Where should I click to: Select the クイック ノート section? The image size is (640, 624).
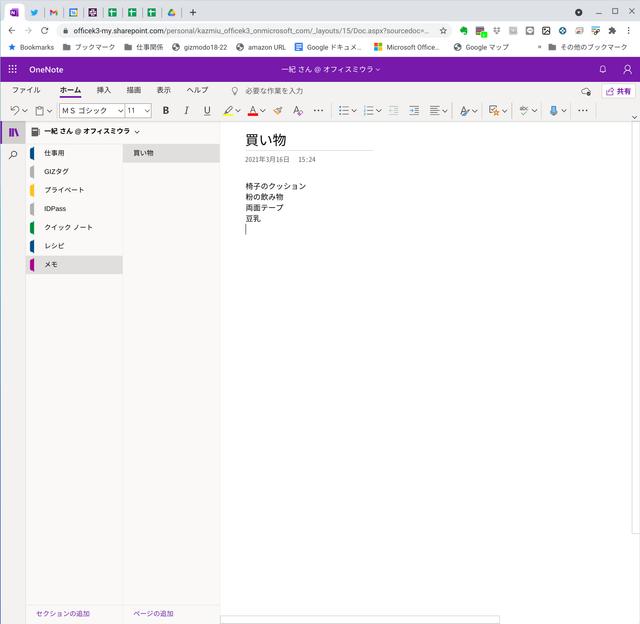[75, 227]
